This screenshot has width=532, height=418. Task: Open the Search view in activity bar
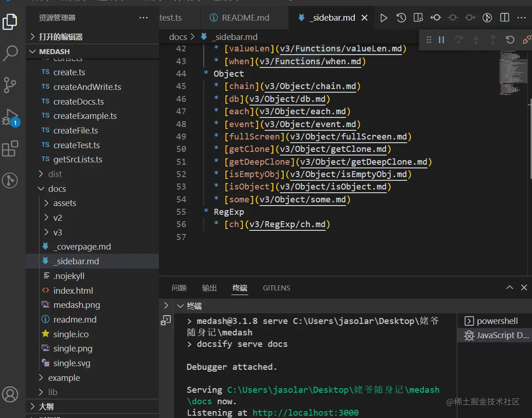[x=10, y=53]
